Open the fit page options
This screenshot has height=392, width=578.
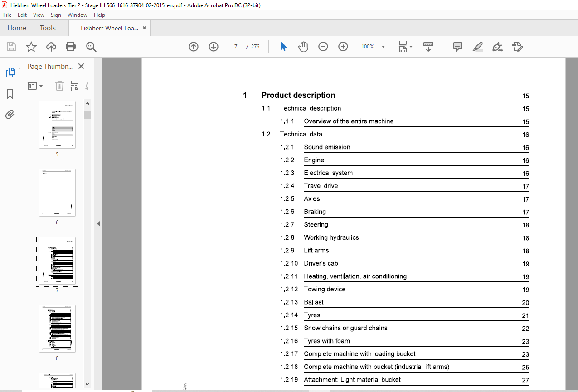405,47
